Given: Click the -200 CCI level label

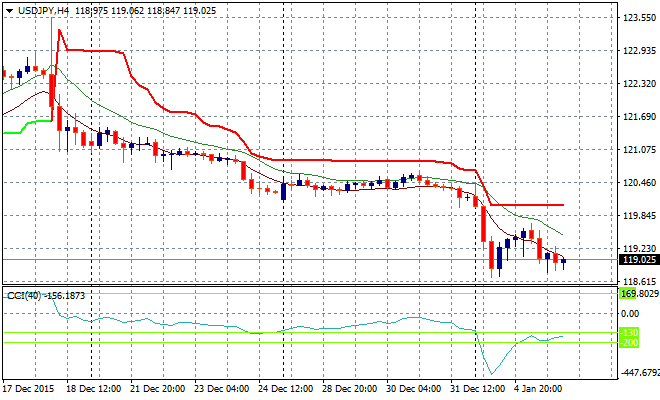Looking at the screenshot, I should point(629,343).
